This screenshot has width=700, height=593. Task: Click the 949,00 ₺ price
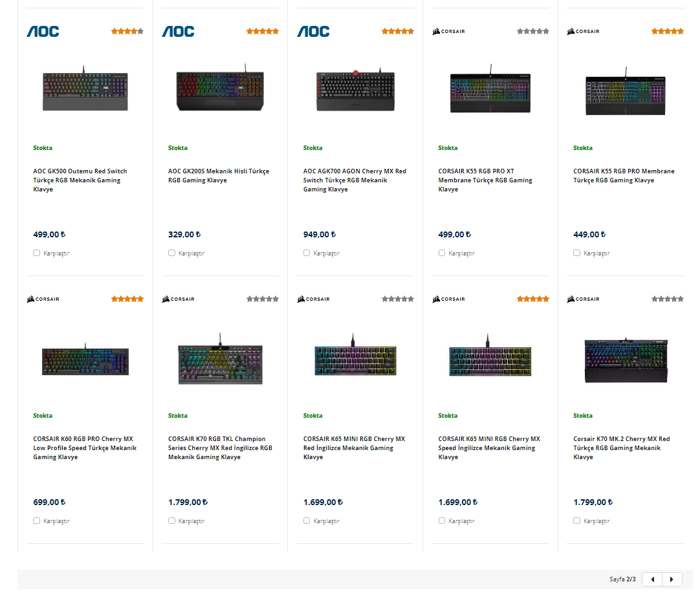click(x=320, y=234)
